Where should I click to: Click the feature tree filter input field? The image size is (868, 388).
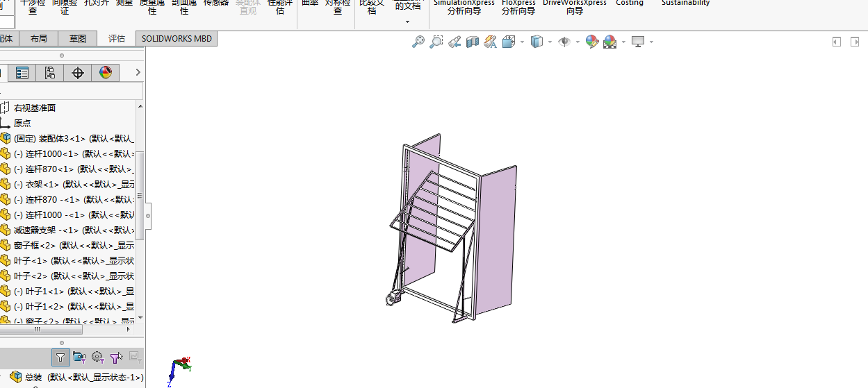tap(71, 90)
